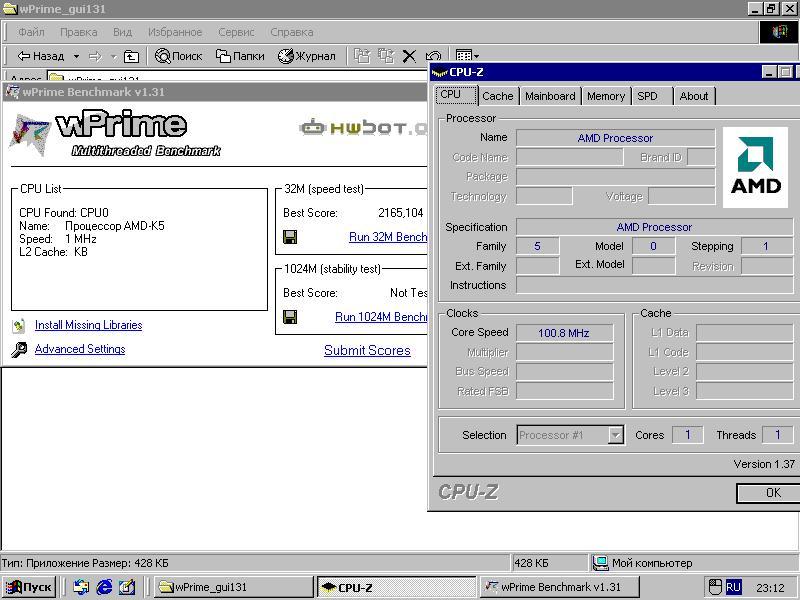Switch to the Memory tab

click(606, 96)
